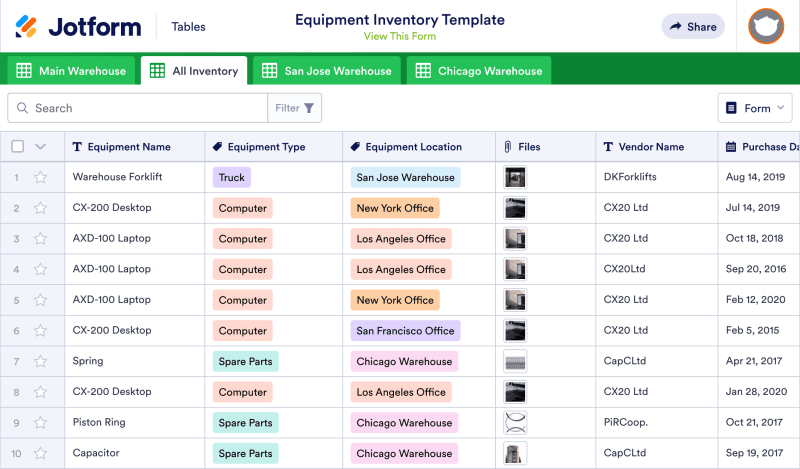The image size is (800, 469).
Task: Click the Main Warehouse tab grid icon
Action: coord(24,71)
